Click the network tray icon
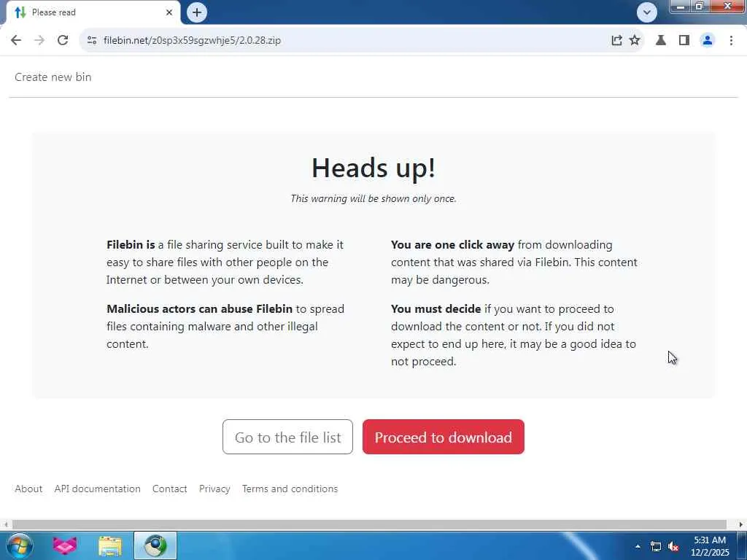Viewport: 747px width, 560px height. click(x=656, y=547)
